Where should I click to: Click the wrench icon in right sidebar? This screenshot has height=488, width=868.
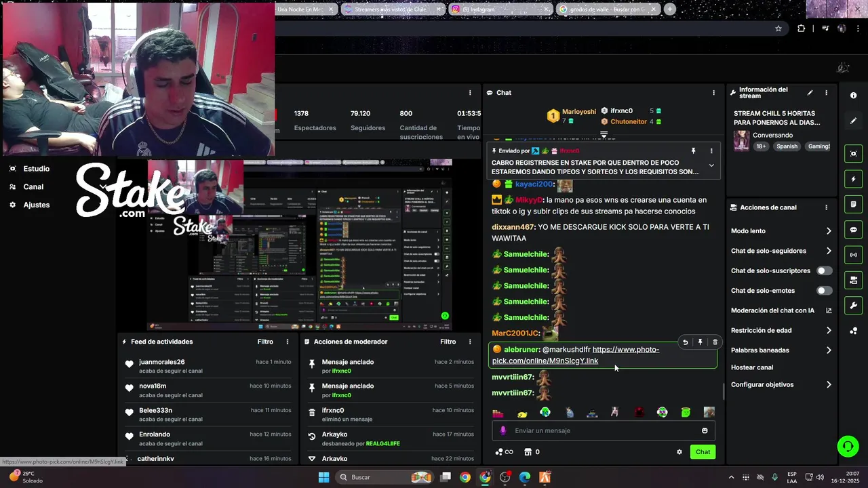pos(853,305)
